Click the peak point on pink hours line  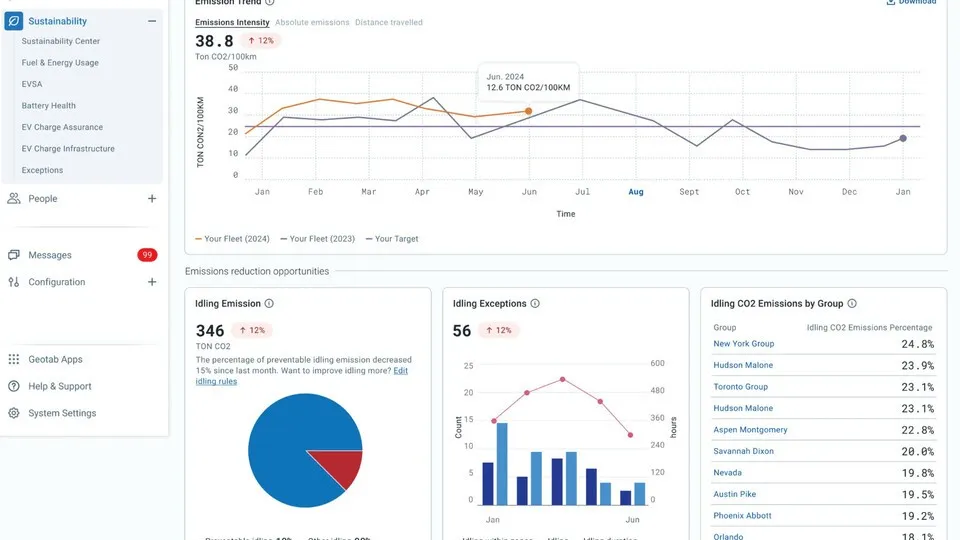point(563,380)
